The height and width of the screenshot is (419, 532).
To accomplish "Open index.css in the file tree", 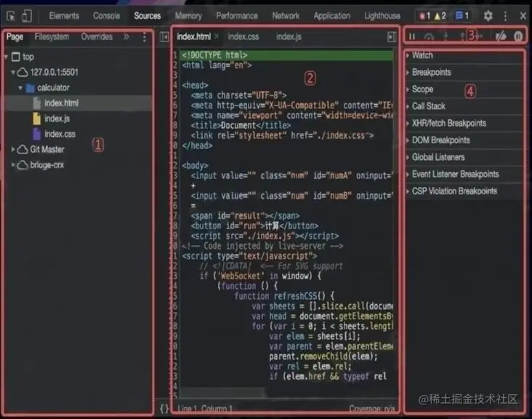I will pos(60,134).
